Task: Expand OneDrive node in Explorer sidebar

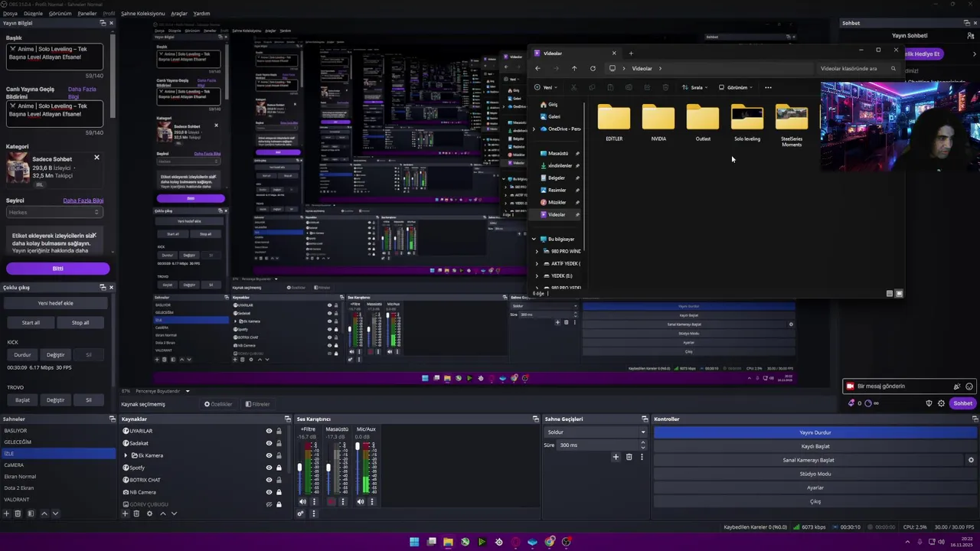Action: pyautogui.click(x=534, y=129)
